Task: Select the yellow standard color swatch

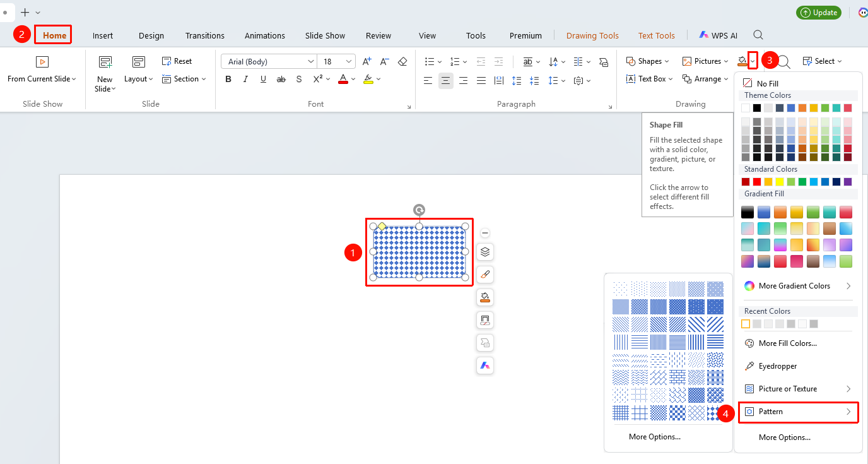Action: point(780,182)
